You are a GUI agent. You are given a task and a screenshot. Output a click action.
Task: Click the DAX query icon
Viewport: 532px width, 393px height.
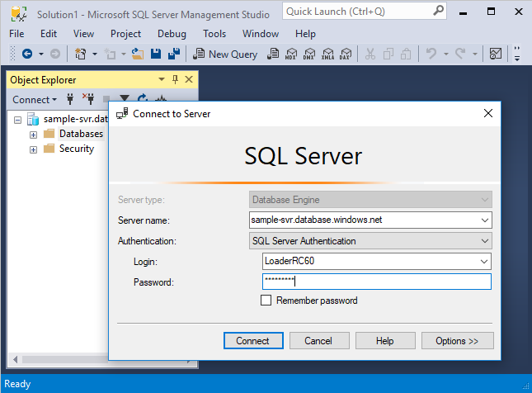345,54
